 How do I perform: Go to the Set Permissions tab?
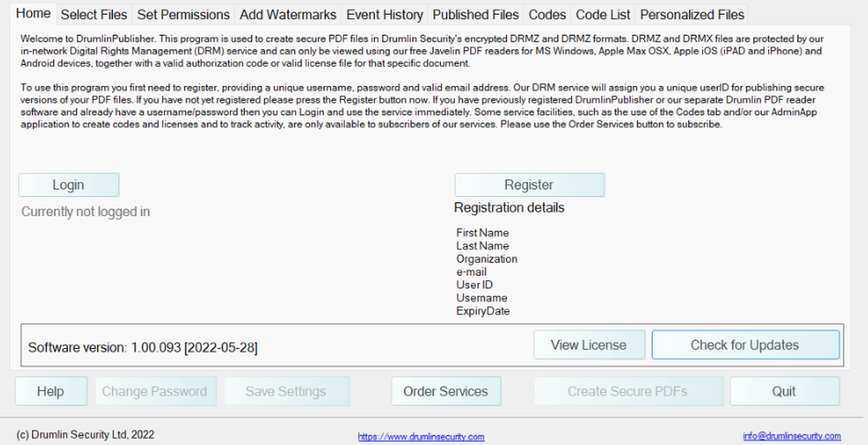pos(183,15)
